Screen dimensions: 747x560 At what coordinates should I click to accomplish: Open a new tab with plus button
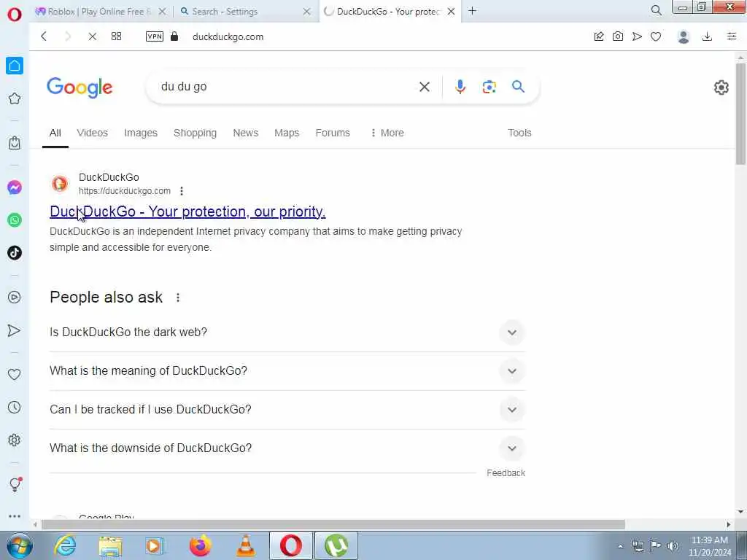pyautogui.click(x=472, y=11)
